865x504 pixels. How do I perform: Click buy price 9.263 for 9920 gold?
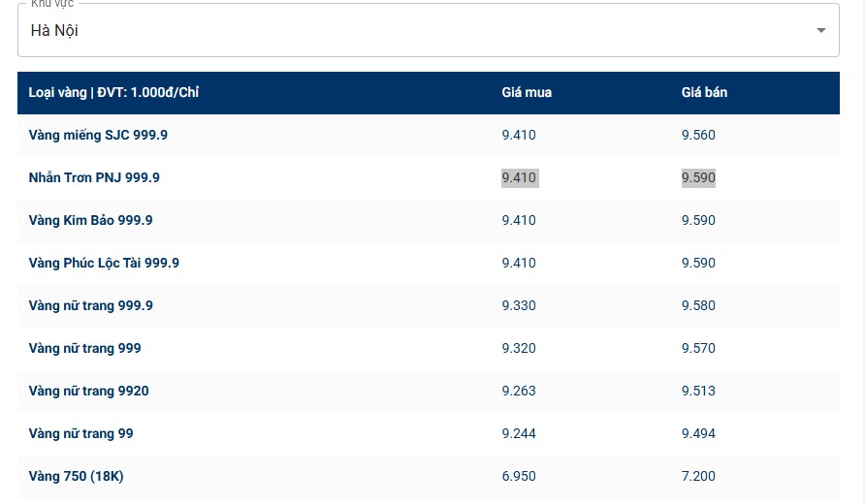point(519,391)
